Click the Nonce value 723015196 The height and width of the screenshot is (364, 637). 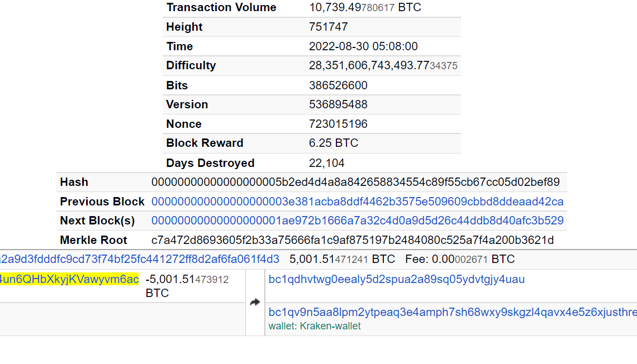[x=338, y=124]
